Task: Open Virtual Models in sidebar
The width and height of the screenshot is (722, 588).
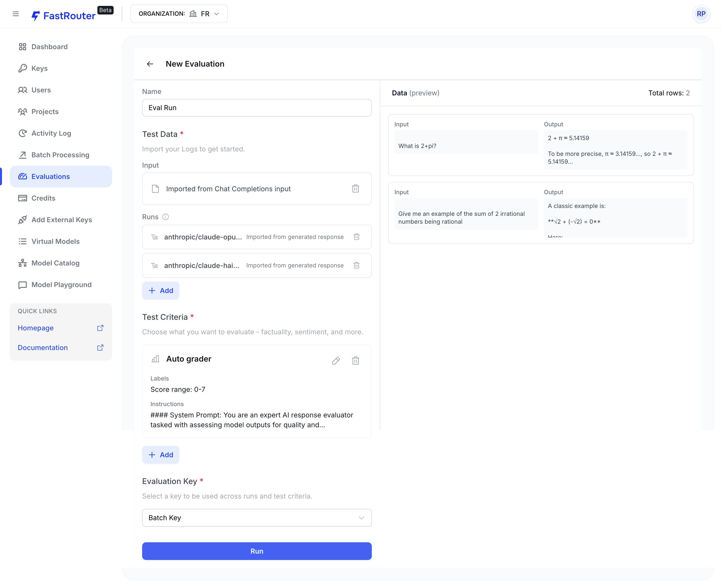Action: coord(56,241)
